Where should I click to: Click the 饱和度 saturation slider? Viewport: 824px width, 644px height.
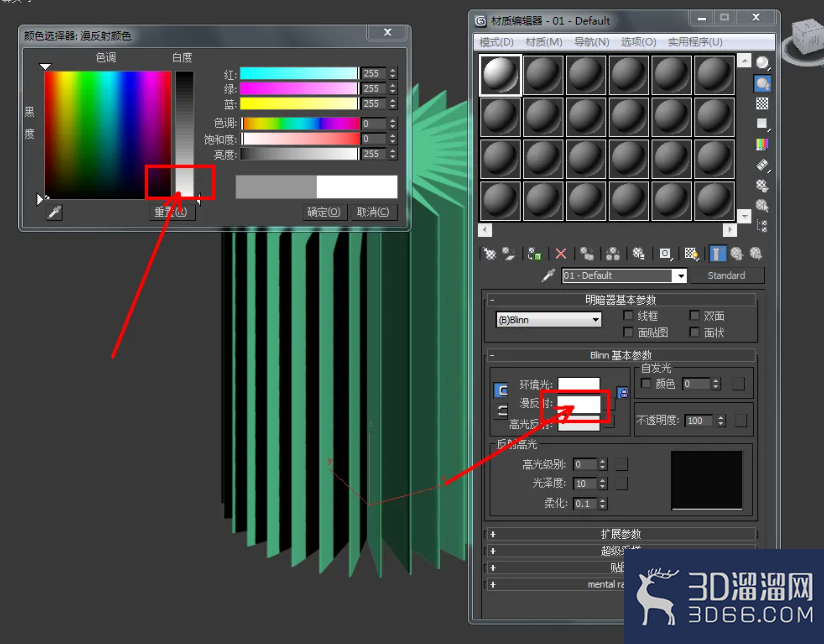[x=301, y=139]
